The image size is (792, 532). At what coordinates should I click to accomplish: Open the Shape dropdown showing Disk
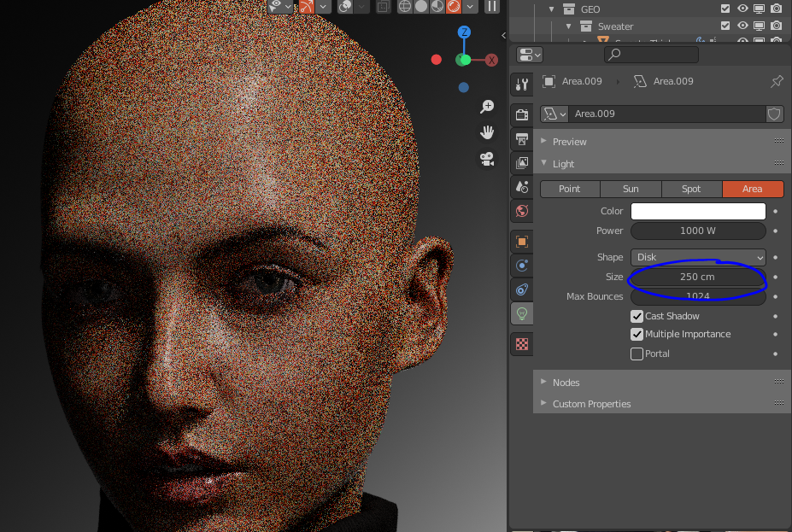698,257
